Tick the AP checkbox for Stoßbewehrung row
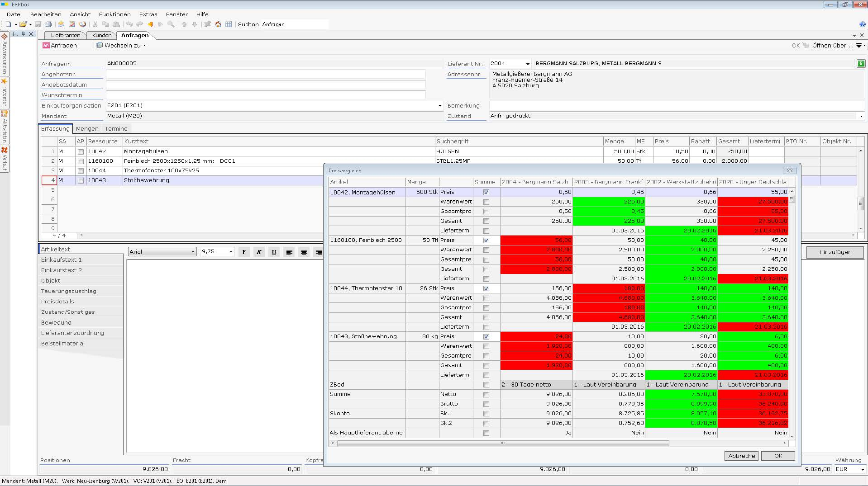The width and height of the screenshot is (868, 486). (x=81, y=180)
